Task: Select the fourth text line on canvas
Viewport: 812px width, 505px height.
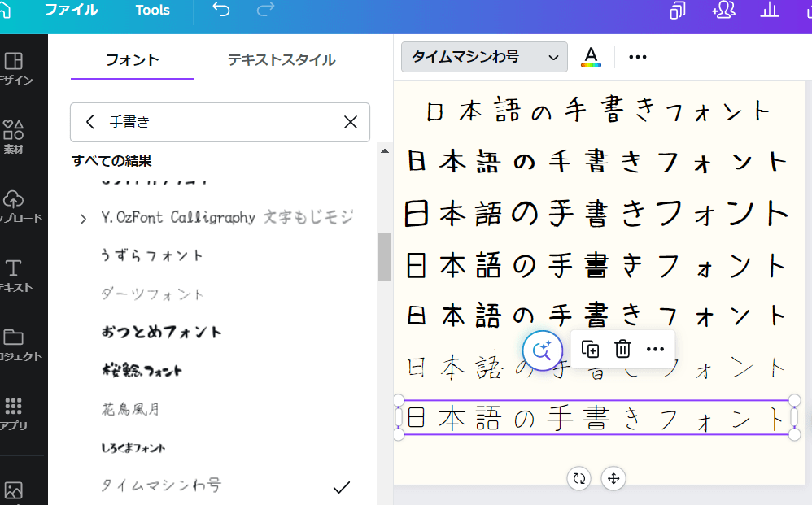Action: pos(597,265)
